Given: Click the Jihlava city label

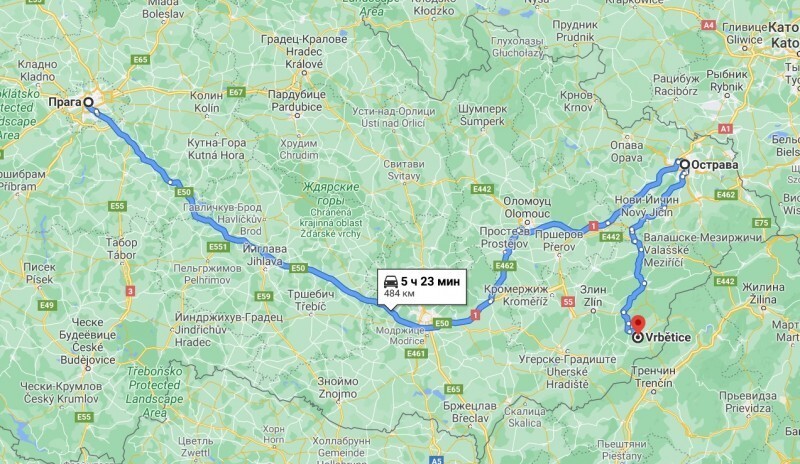Looking at the screenshot, I should (264, 255).
